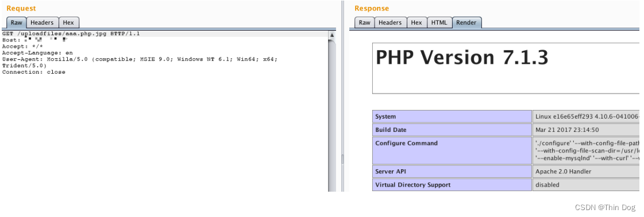
Task: Open the Request Hex tab
Action: click(68, 22)
